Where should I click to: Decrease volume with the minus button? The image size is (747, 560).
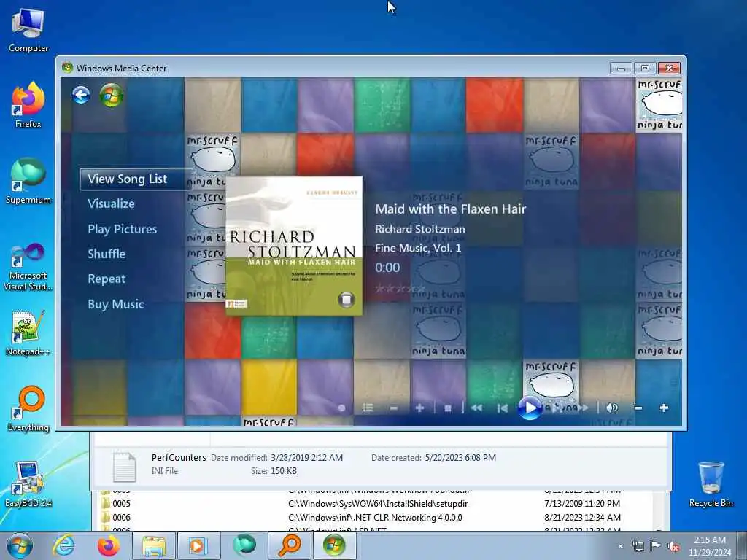point(638,408)
